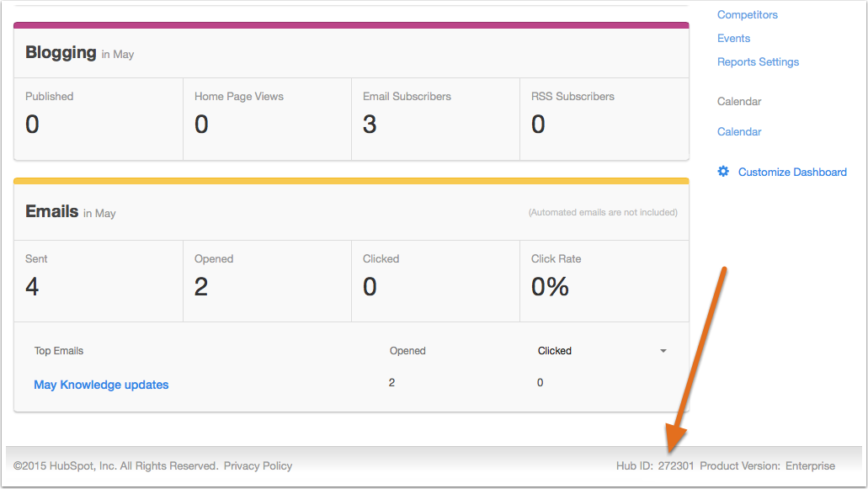This screenshot has width=868, height=489.
Task: Click opened count 2 in May Knowledge row
Action: click(x=392, y=382)
